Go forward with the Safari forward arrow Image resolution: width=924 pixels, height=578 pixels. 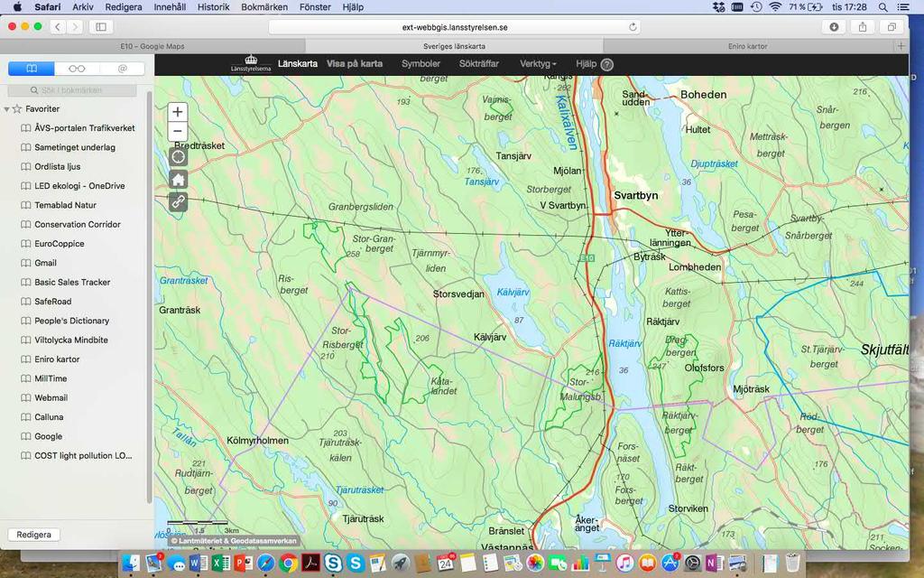pos(75,27)
